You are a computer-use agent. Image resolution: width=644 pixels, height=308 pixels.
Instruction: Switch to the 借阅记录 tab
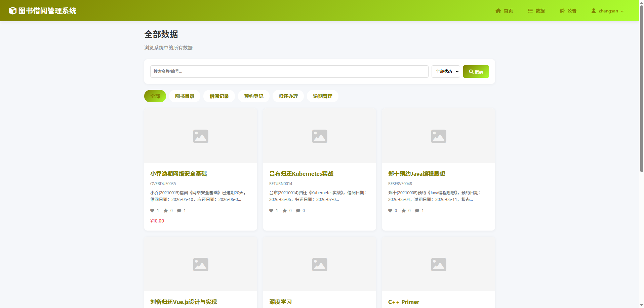[219, 96]
